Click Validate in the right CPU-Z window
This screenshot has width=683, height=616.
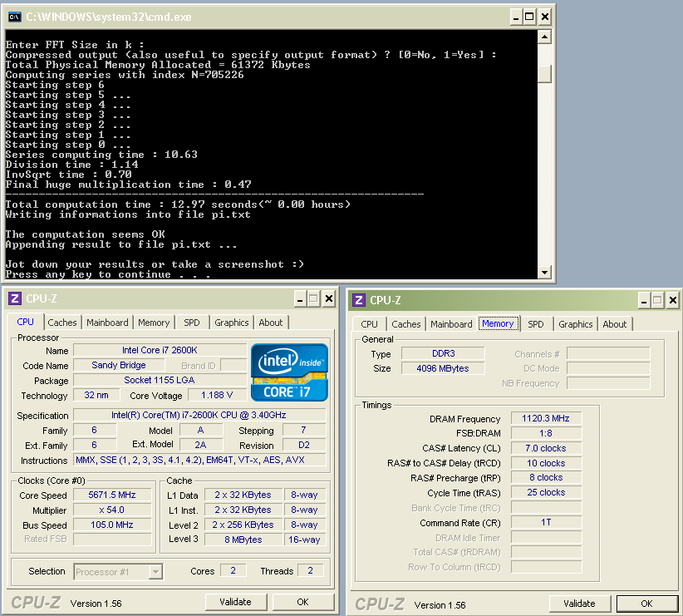579,604
